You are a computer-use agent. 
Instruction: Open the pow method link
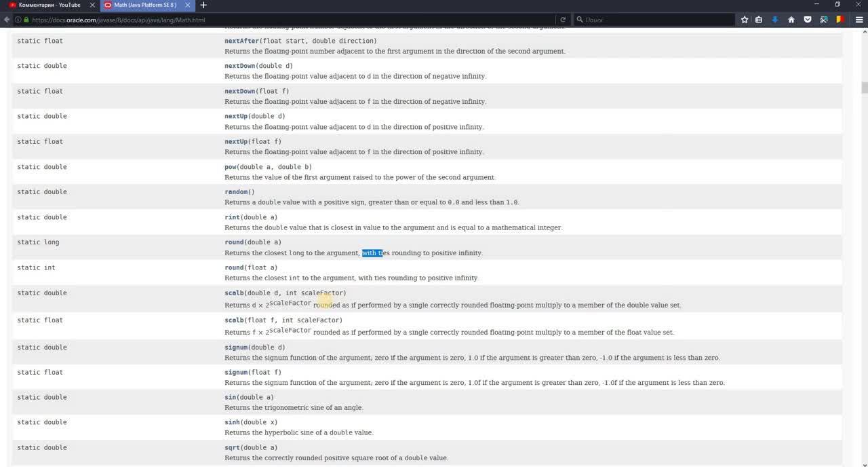tap(230, 167)
